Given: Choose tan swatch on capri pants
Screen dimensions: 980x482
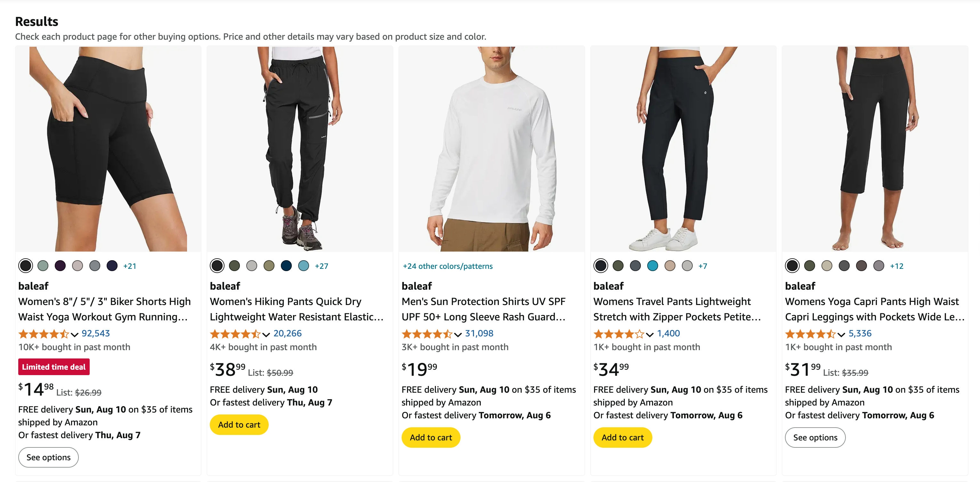Looking at the screenshot, I should pos(827,266).
